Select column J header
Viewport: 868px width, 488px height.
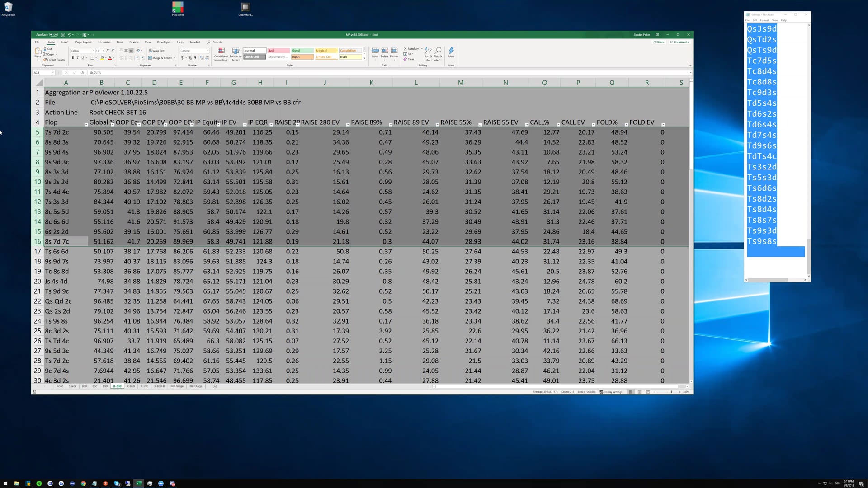[x=325, y=82]
